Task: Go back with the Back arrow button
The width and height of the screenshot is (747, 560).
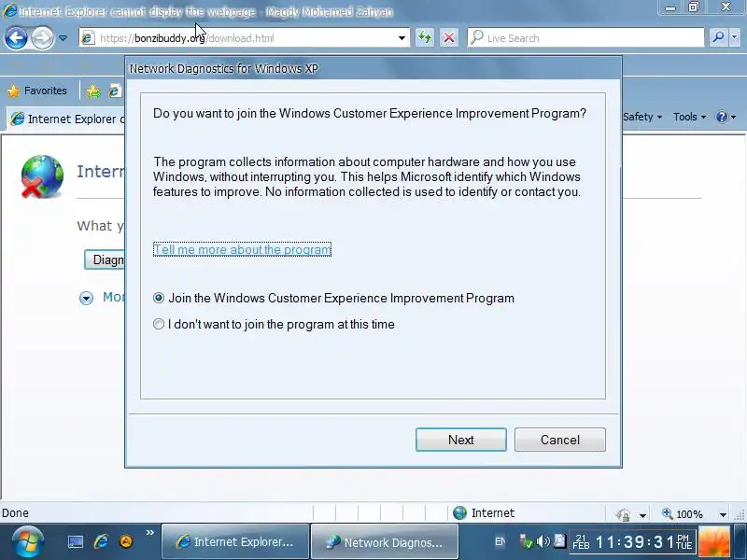Action: pyautogui.click(x=17, y=38)
